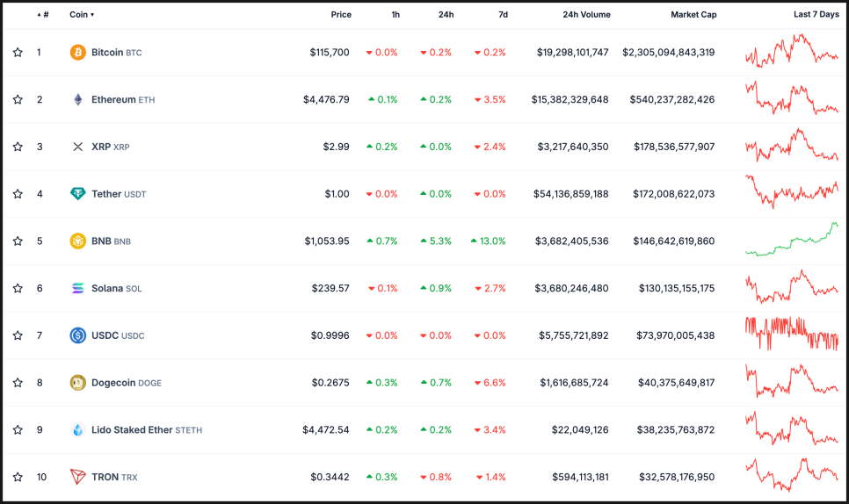Click BNB's 7d change 13.0%

click(x=489, y=241)
